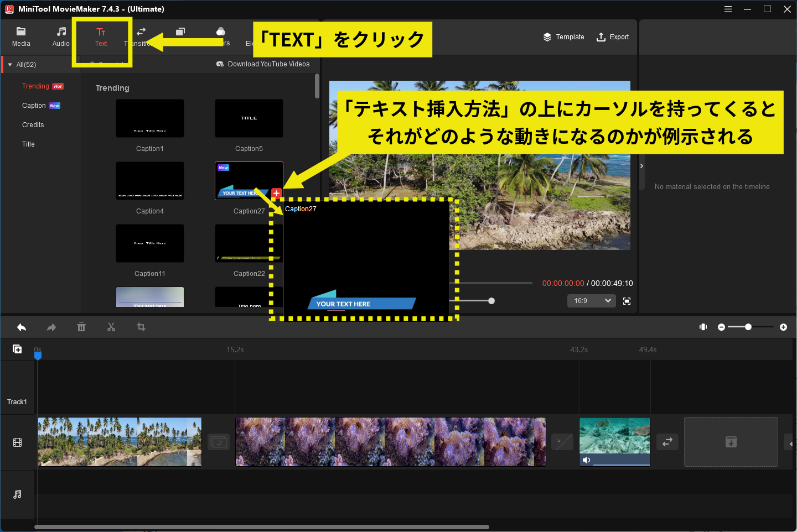This screenshot has height=532, width=797.
Task: Click the Crop tool icon
Action: [x=141, y=327]
